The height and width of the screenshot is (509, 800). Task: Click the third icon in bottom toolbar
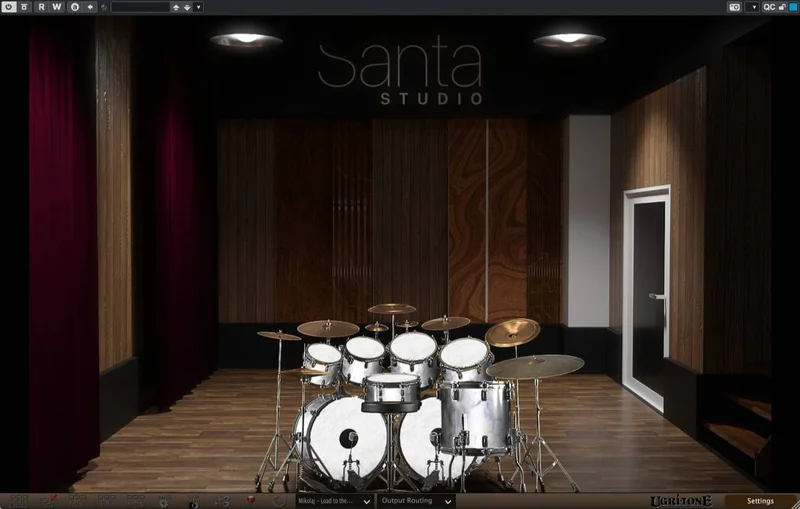(x=77, y=501)
